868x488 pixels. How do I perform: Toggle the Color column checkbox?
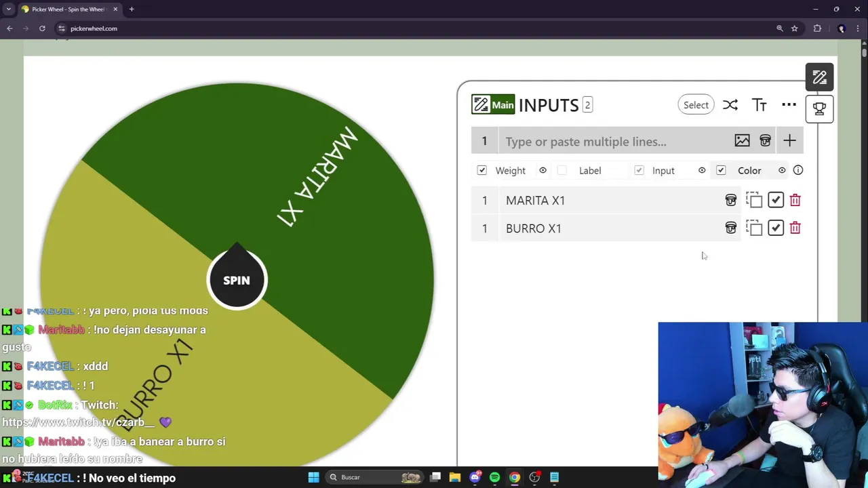pyautogui.click(x=721, y=170)
